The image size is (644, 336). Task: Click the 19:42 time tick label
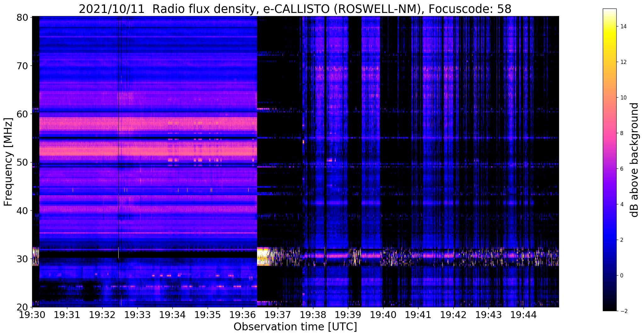tap(453, 315)
